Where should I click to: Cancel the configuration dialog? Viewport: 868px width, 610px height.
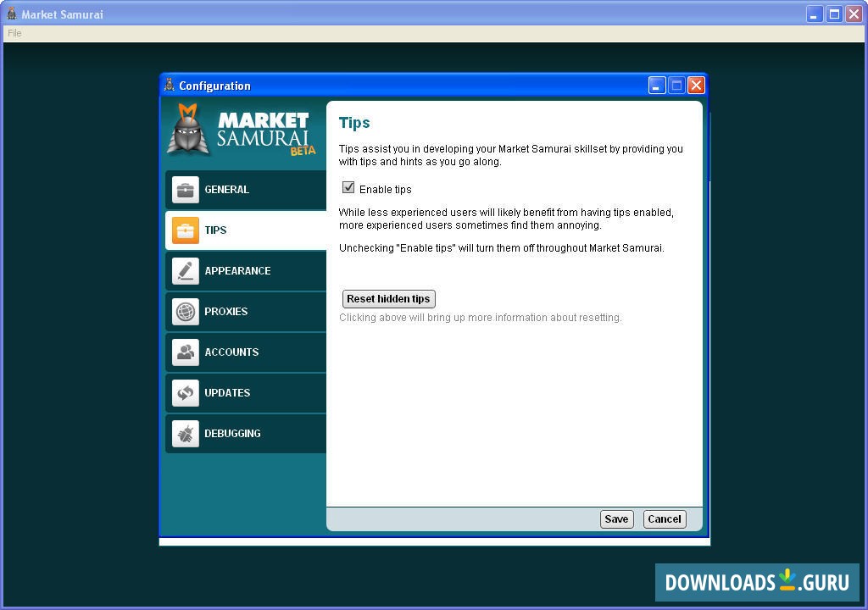click(x=665, y=519)
